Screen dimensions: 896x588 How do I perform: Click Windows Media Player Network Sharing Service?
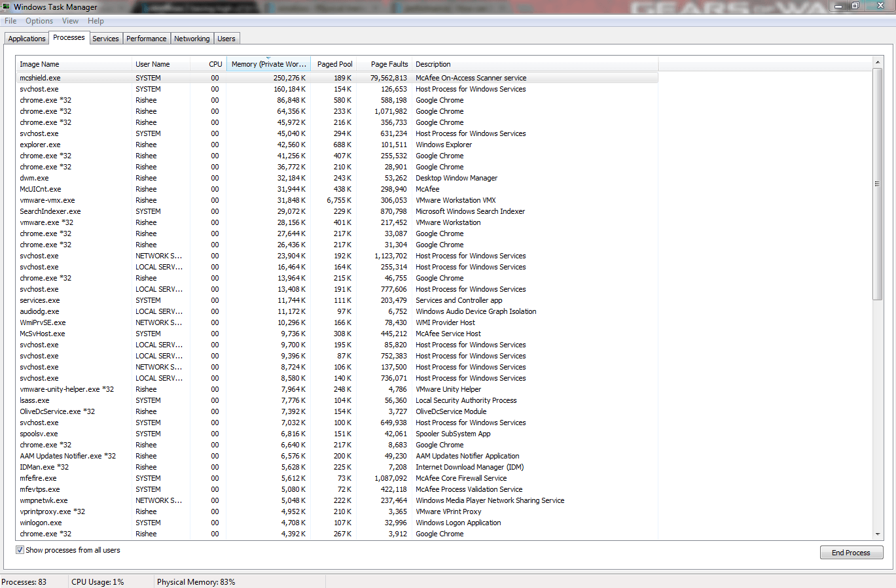(x=490, y=500)
